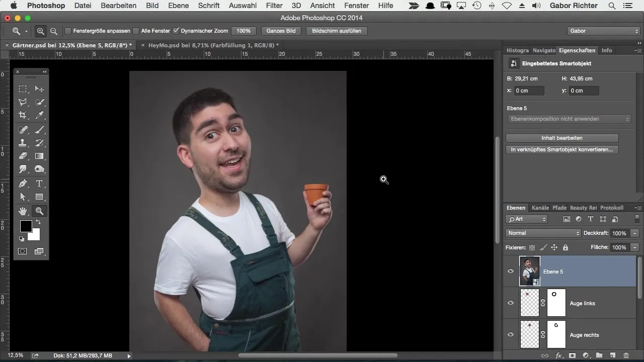Image resolution: width=644 pixels, height=362 pixels.
Task: Select the Sponge tool
Action: 39,169
